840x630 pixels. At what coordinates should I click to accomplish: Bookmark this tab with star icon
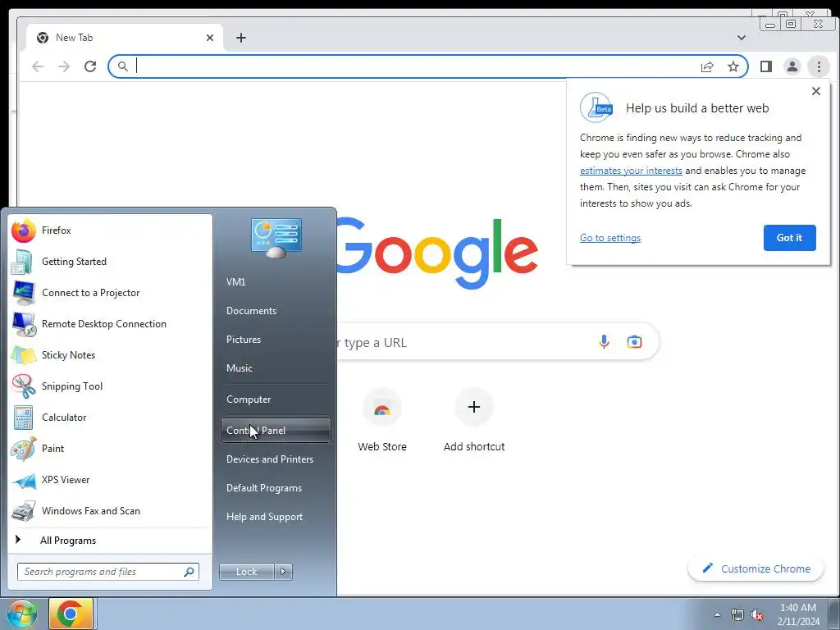tap(733, 66)
